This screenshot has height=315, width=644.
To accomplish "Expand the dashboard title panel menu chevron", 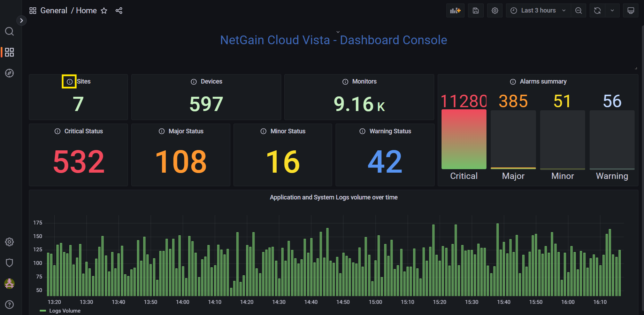I will tap(338, 32).
